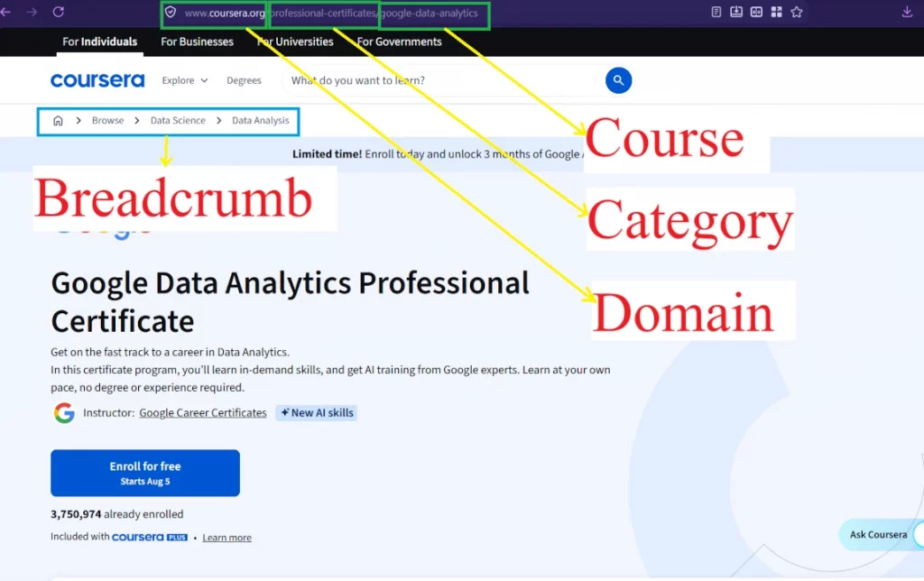
Task: Click the Google G instructor logo
Action: pyautogui.click(x=64, y=413)
